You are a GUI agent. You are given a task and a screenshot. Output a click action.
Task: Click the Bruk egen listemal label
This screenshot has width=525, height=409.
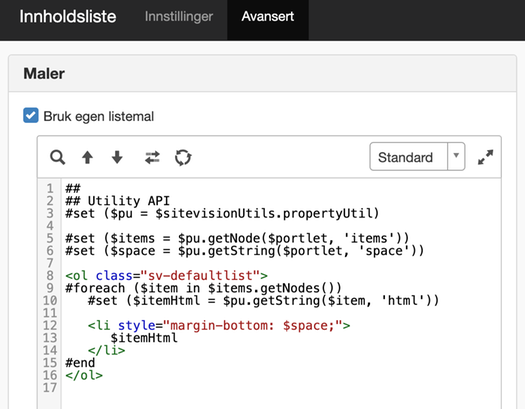[98, 116]
